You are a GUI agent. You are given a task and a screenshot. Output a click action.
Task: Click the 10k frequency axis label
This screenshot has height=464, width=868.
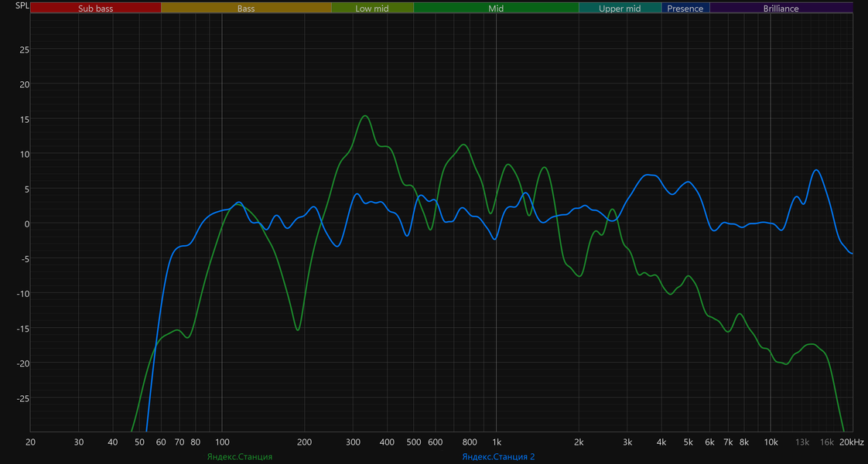pyautogui.click(x=771, y=442)
